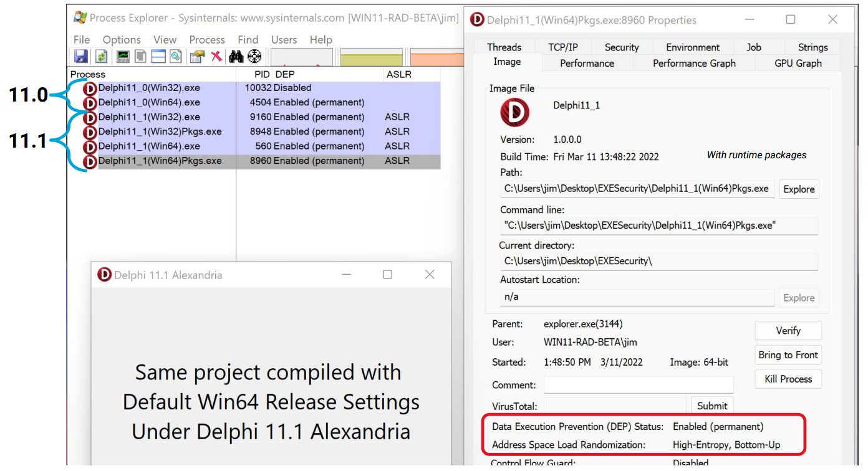Open the Performance tab
This screenshot has width=868, height=471.
point(587,63)
